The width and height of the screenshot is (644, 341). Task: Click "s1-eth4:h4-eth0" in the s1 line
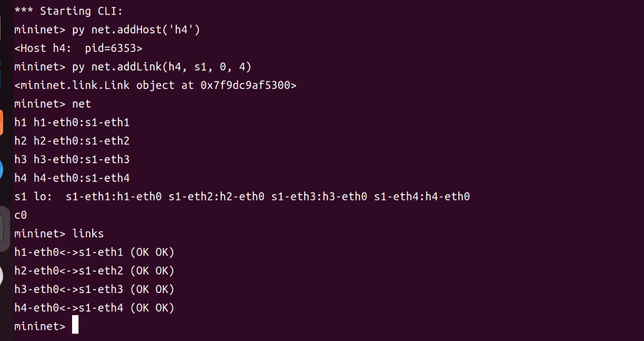[x=422, y=197]
